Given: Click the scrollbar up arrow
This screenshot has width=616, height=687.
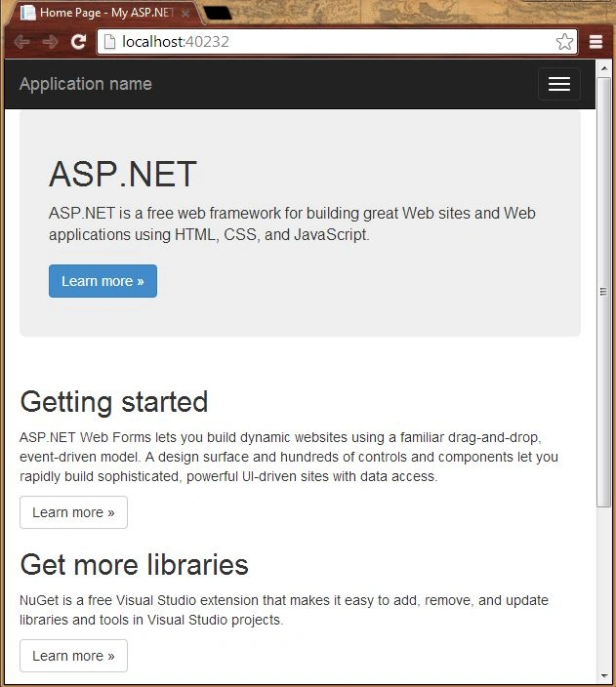Looking at the screenshot, I should point(604,68).
